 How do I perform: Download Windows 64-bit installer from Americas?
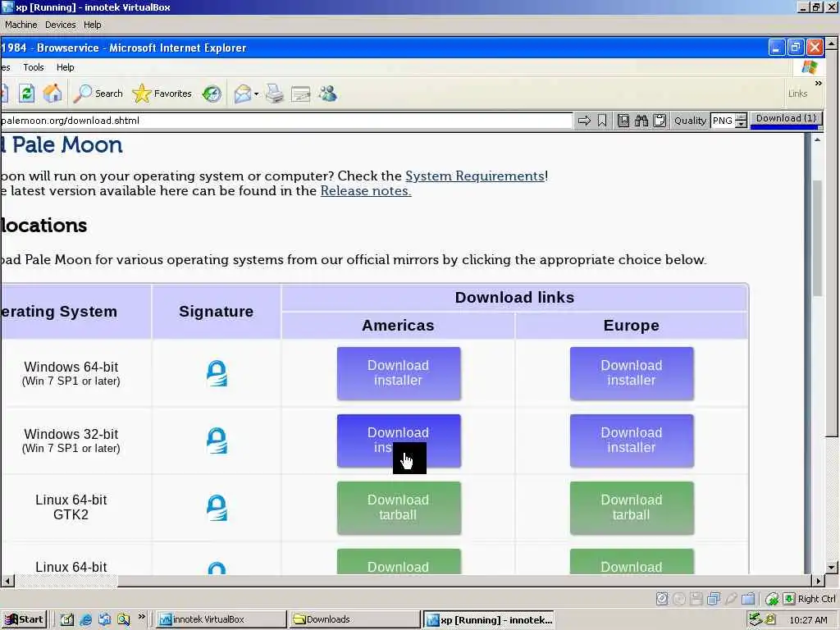(399, 373)
